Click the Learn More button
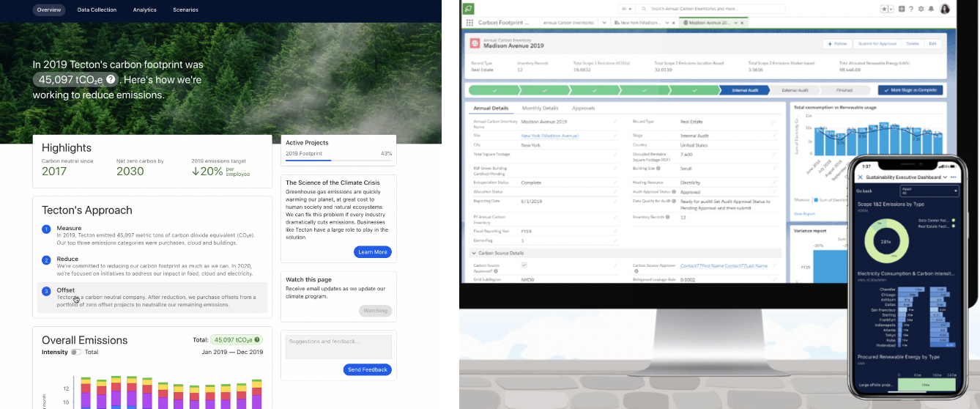 (x=373, y=252)
